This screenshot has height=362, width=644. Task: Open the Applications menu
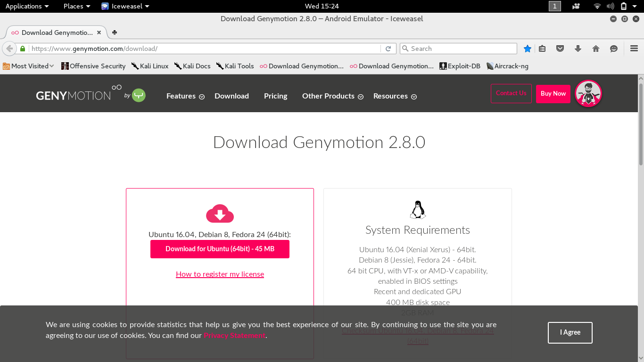click(x=27, y=6)
